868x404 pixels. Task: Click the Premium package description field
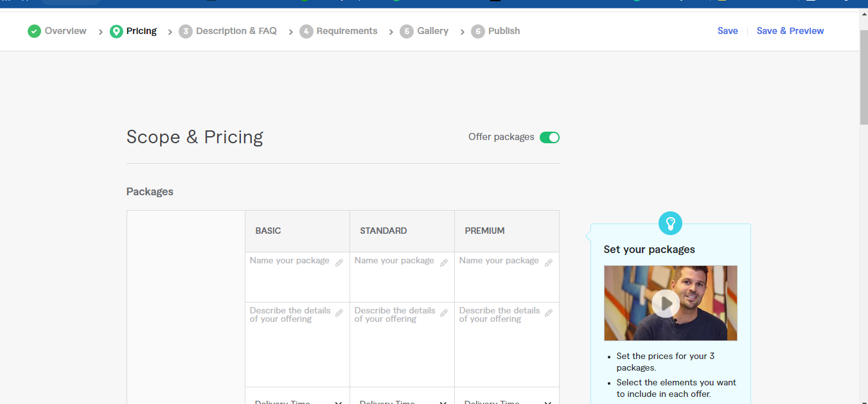[x=507, y=344]
